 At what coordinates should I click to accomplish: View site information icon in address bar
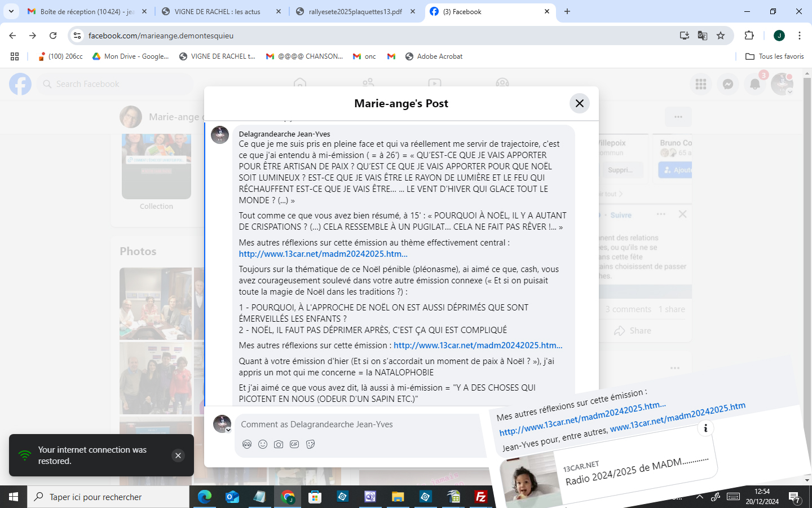(77, 36)
